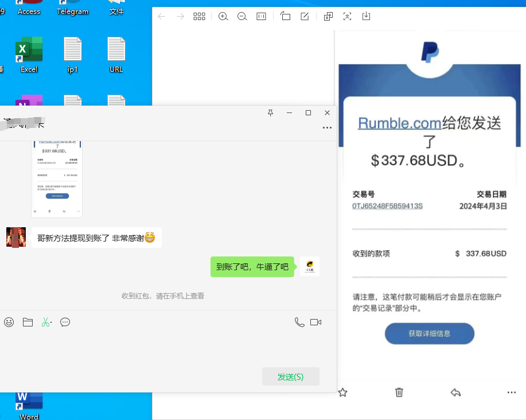
Task: Select the zoom in tool
Action: pos(223,16)
